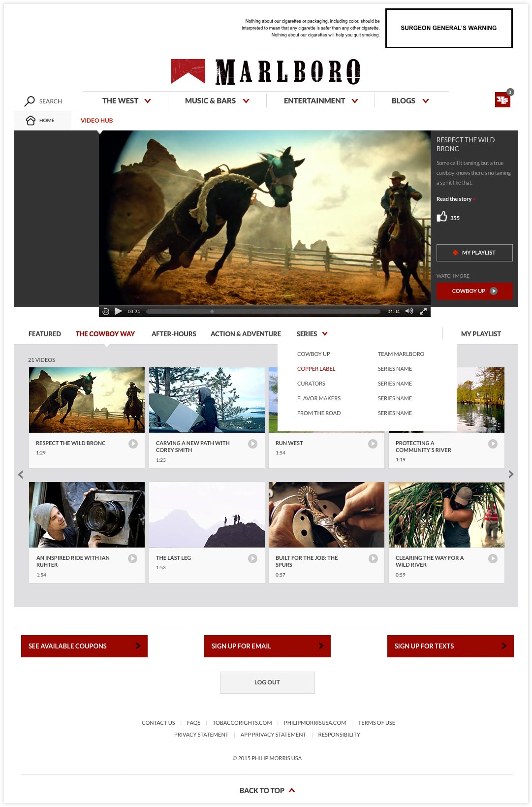Open FAQs footer link

click(193, 723)
